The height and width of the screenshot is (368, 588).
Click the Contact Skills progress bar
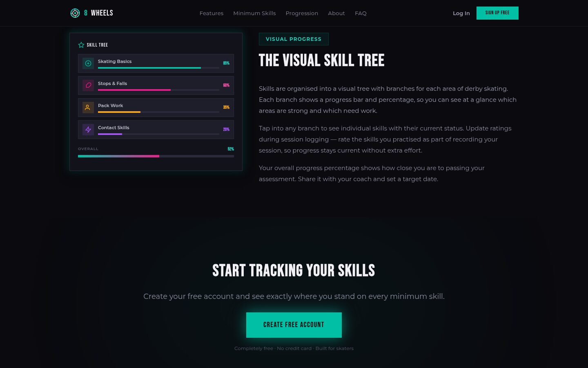point(158,134)
